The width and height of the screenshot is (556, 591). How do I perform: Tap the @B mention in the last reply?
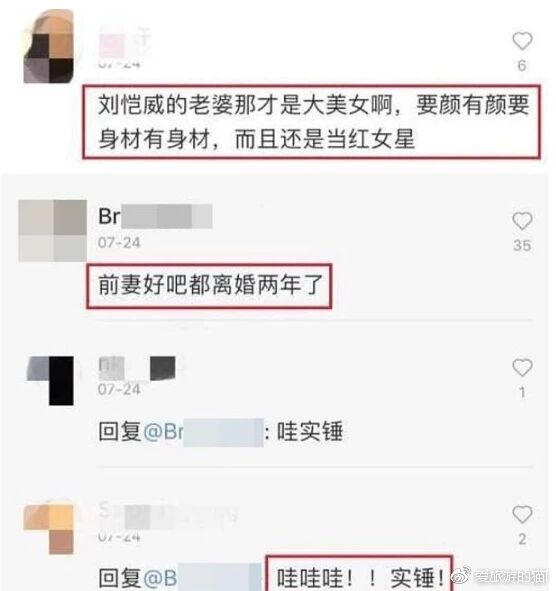click(202, 577)
